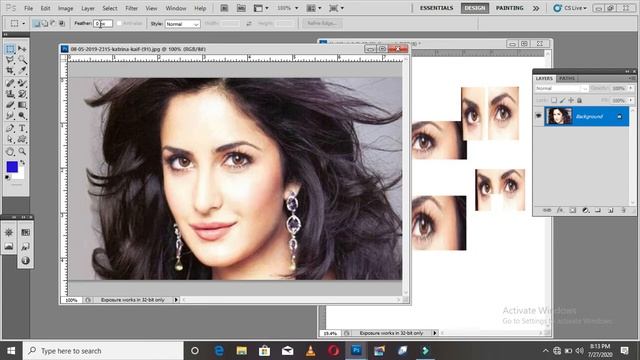This screenshot has width=640, height=360.
Task: Select the Quick Selection tool
Action: coord(22,60)
